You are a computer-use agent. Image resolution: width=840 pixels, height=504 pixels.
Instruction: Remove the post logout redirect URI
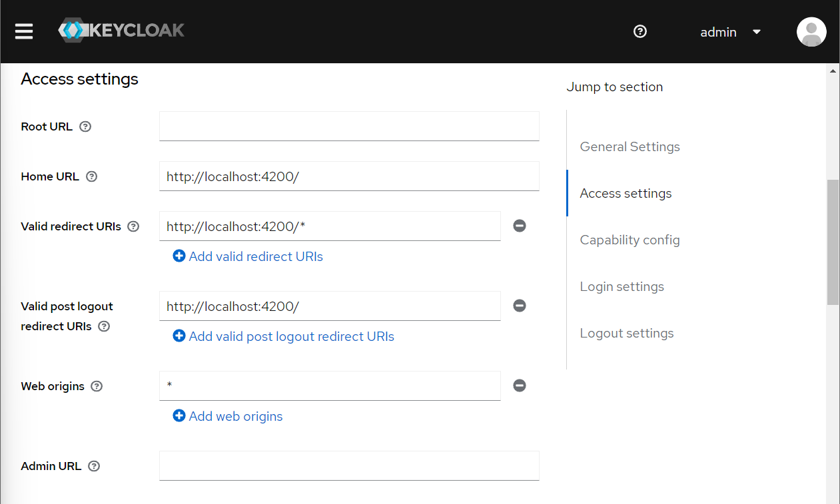[520, 306]
